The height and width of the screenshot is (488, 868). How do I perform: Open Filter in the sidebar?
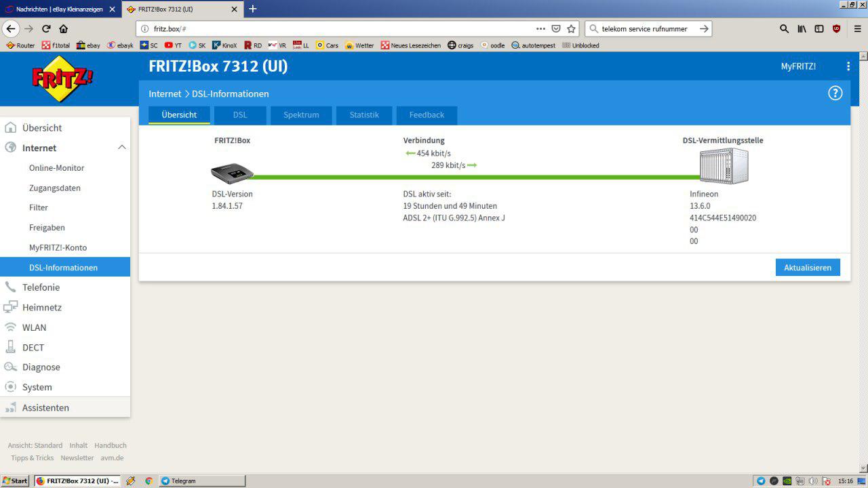point(39,207)
